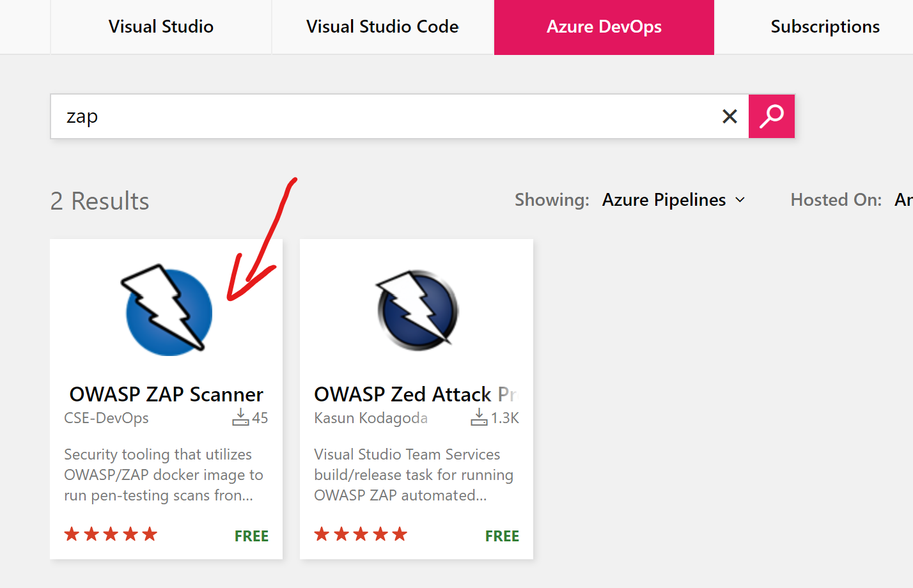
Task: Click the CSE-DevOps publisher link
Action: pos(105,418)
